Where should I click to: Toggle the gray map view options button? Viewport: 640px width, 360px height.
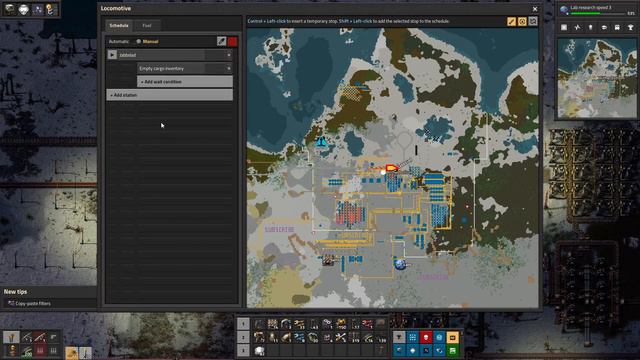(533, 21)
